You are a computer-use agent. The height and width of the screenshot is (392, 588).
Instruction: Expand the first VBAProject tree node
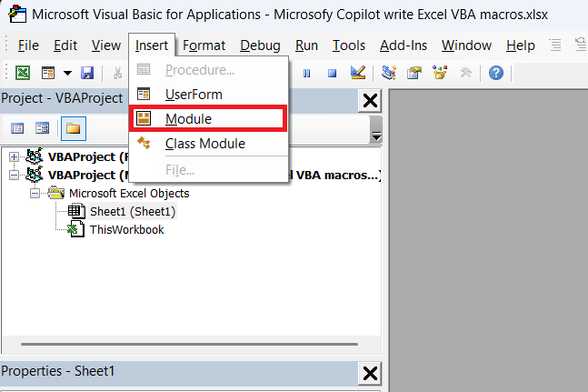coord(14,156)
